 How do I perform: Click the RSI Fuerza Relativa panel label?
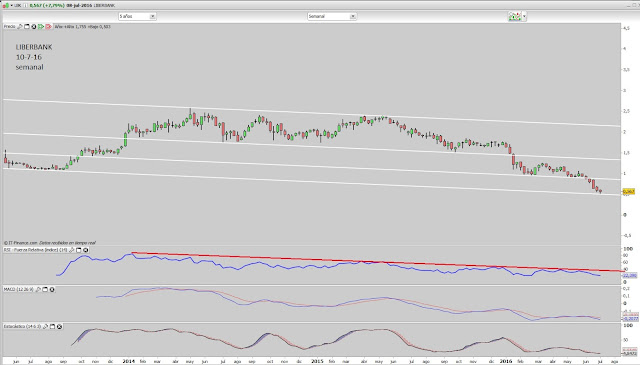pyautogui.click(x=36, y=250)
